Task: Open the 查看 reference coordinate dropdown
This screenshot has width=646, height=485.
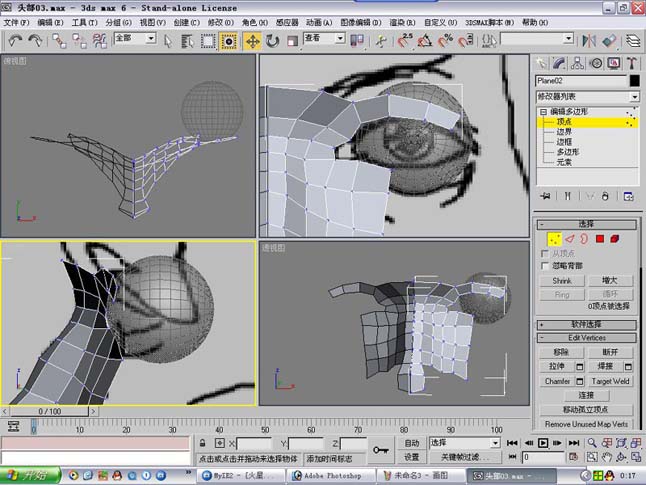Action: 340,38
